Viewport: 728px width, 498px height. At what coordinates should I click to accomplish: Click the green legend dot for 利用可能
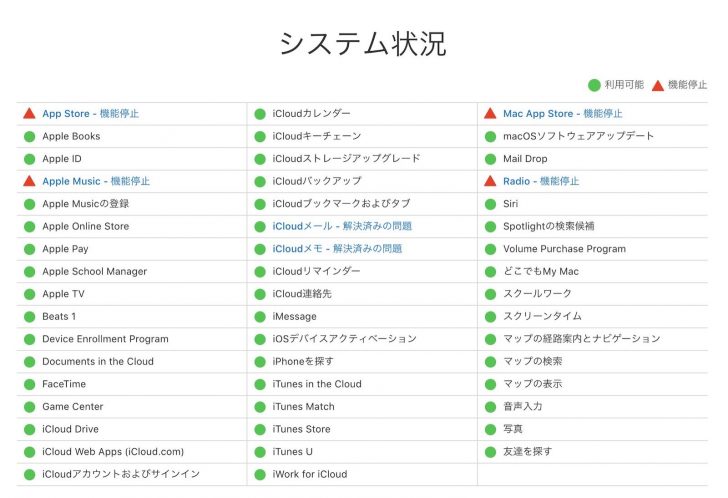click(594, 85)
